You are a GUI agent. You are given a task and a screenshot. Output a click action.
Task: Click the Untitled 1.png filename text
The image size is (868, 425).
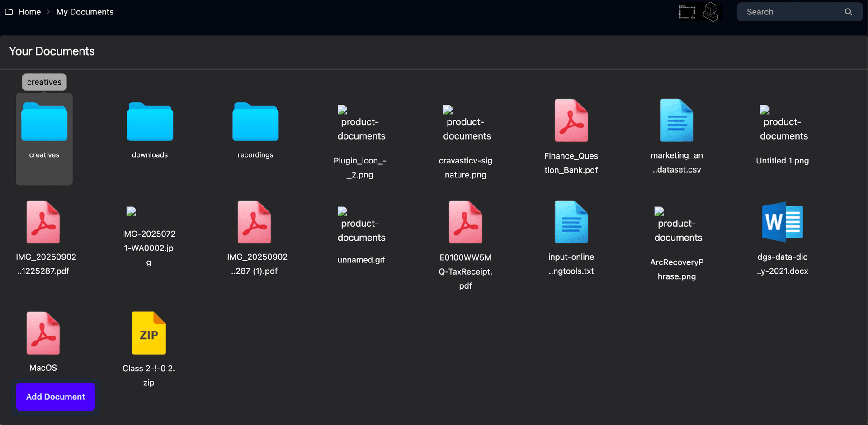pyautogui.click(x=783, y=160)
